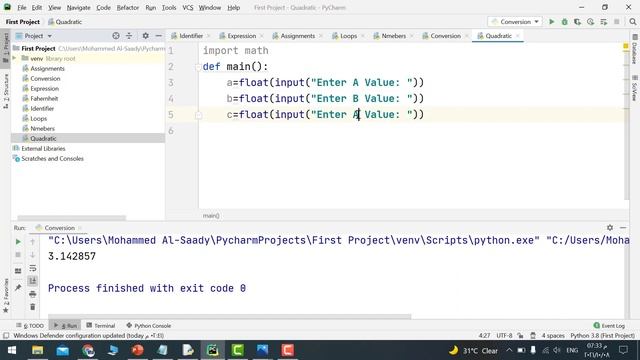Screen dimensions: 640x360
Task: Click the stop button in top toolbar
Action: pos(617,22)
